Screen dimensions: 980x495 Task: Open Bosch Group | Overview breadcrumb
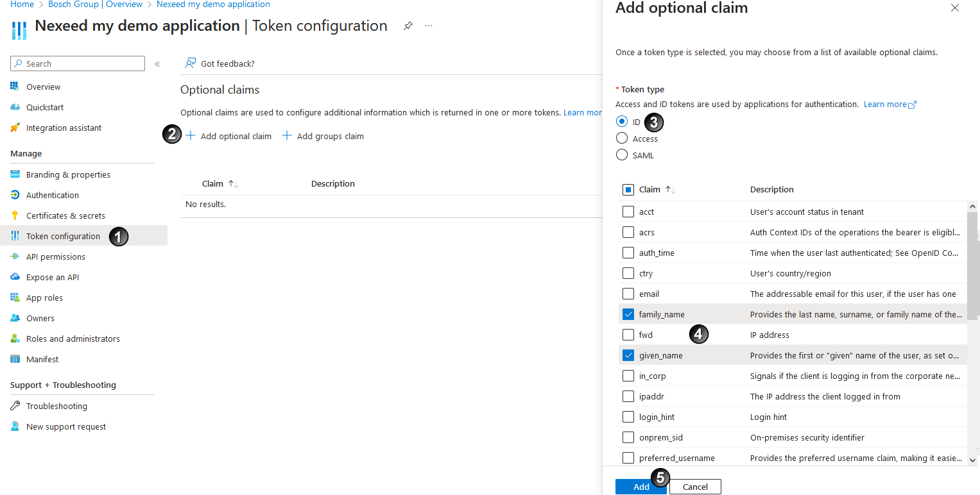[x=96, y=4]
